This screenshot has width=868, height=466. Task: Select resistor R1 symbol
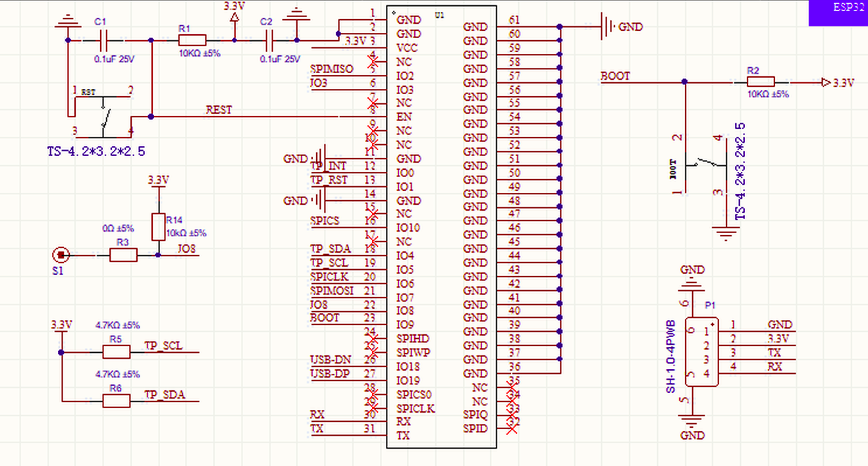192,40
